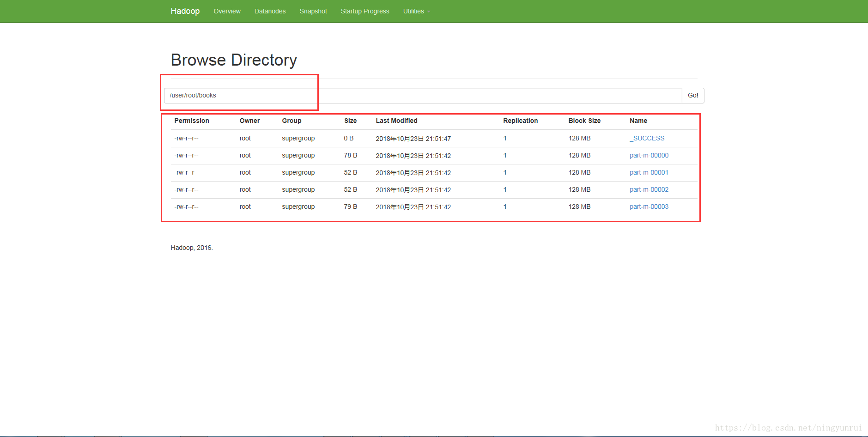Select the 52 B size for part-m-00002
Image resolution: width=868 pixels, height=437 pixels.
(350, 189)
